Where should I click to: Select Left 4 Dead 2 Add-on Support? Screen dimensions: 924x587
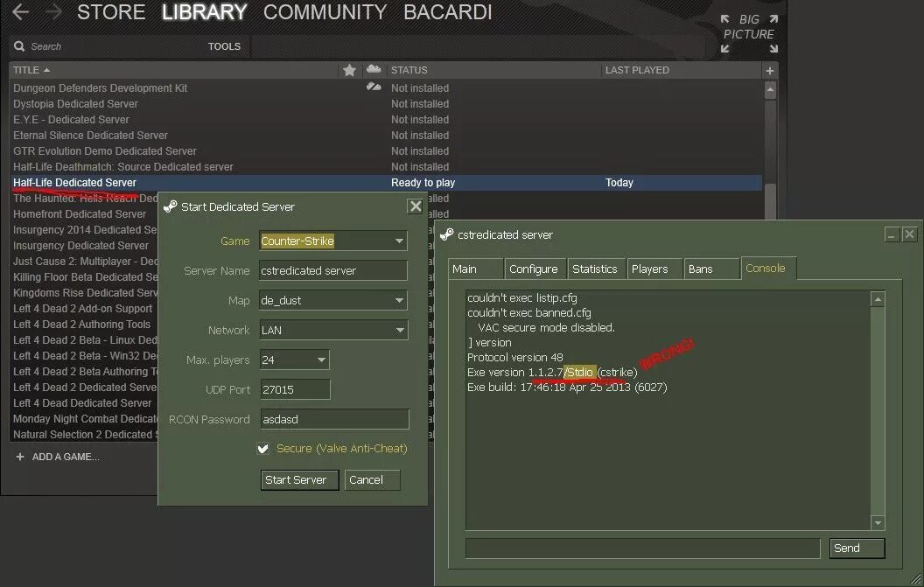click(x=82, y=309)
